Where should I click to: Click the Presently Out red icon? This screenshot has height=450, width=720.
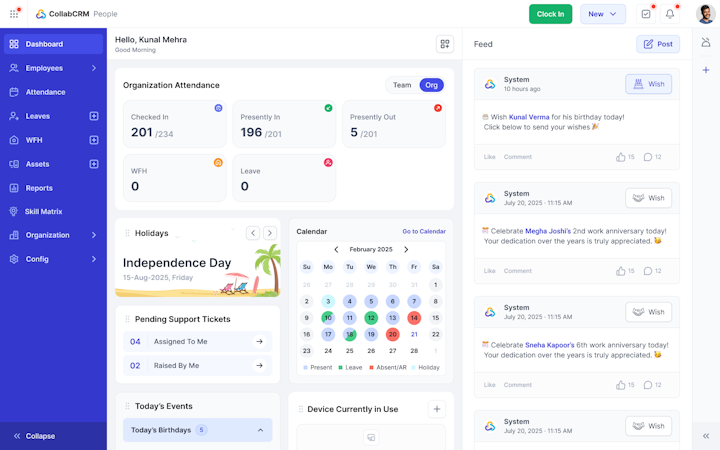pyautogui.click(x=438, y=108)
